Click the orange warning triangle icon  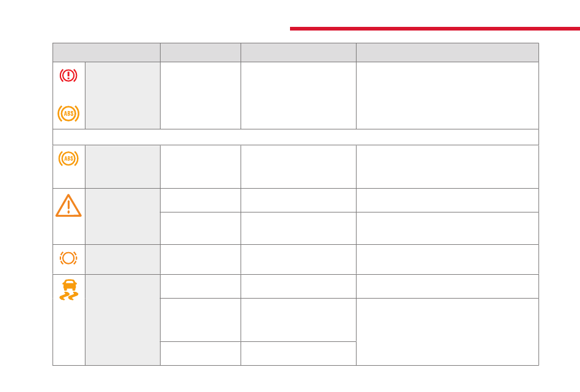[68, 206]
